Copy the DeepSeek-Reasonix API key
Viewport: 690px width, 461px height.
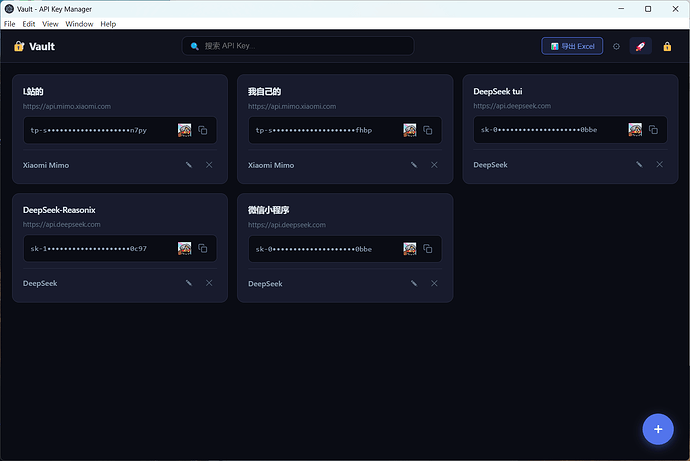tap(202, 249)
